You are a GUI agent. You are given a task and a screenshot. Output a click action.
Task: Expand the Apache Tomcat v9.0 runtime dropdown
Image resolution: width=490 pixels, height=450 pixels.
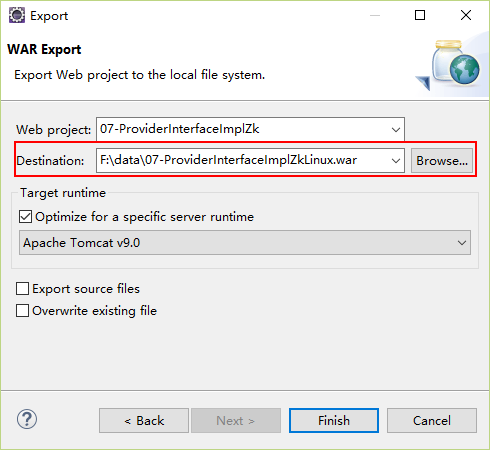point(462,243)
